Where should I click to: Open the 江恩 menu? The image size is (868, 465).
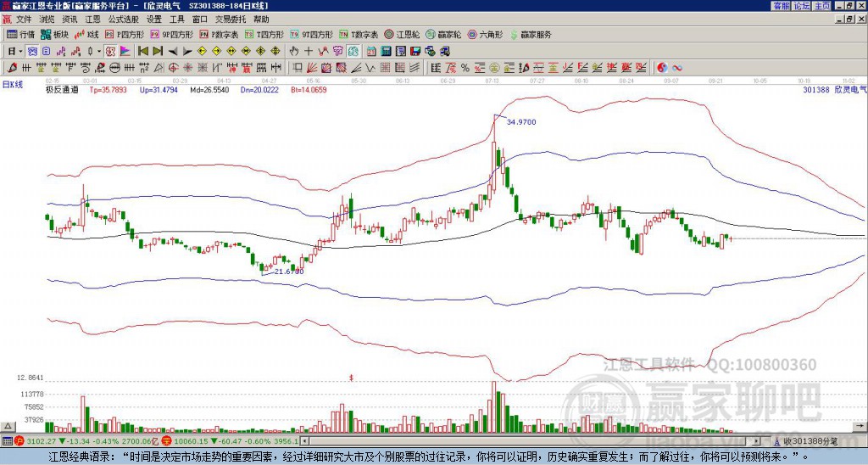[92, 20]
